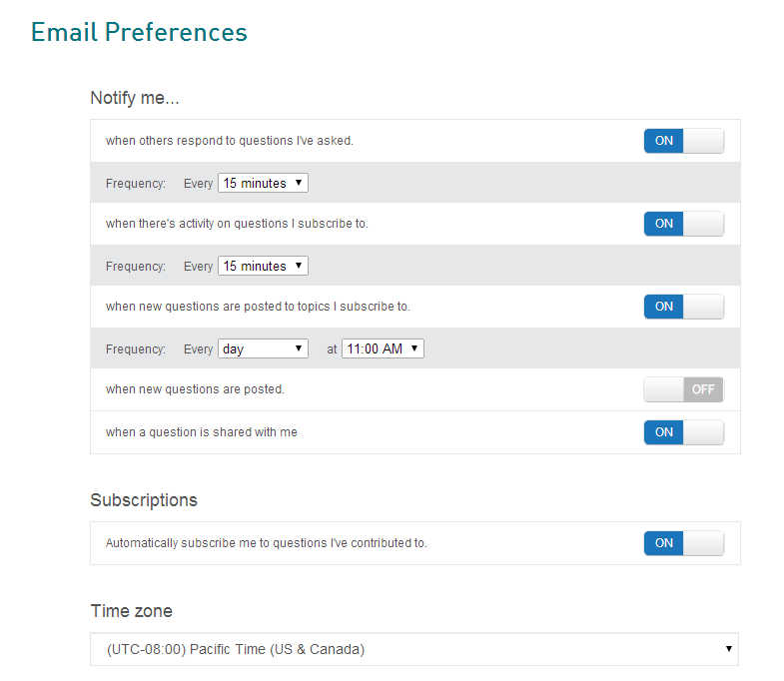Disable the subscribed questions activity switch
This screenshot has height=681, width=784.
683,224
